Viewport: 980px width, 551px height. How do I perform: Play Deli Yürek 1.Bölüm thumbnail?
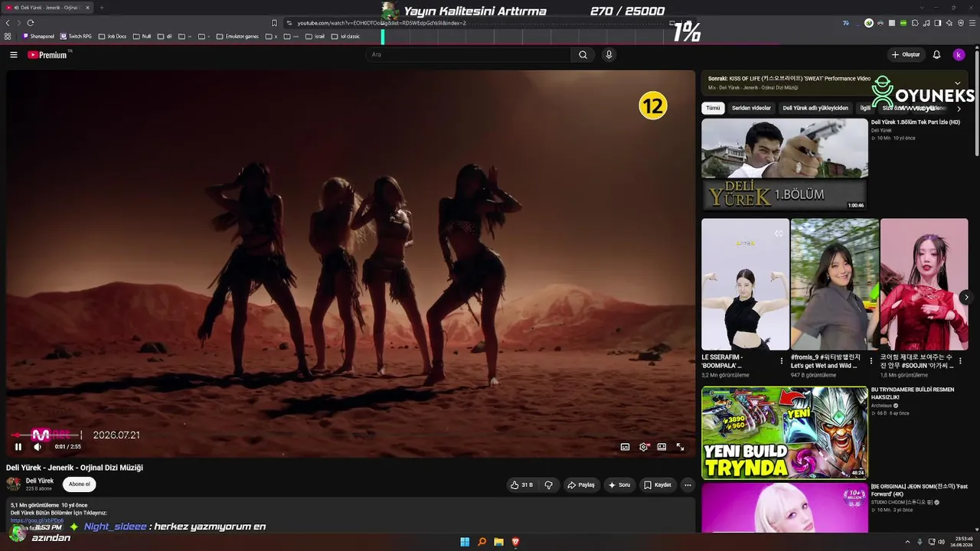785,165
